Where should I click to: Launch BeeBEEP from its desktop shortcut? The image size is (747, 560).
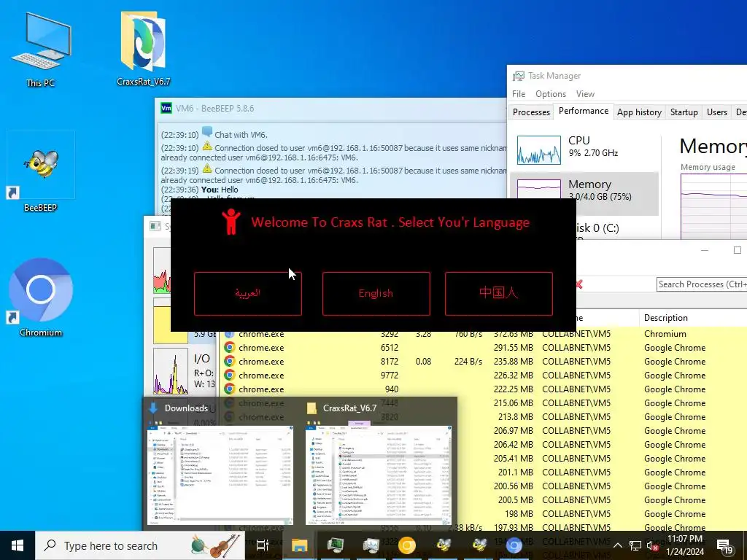[x=41, y=172]
